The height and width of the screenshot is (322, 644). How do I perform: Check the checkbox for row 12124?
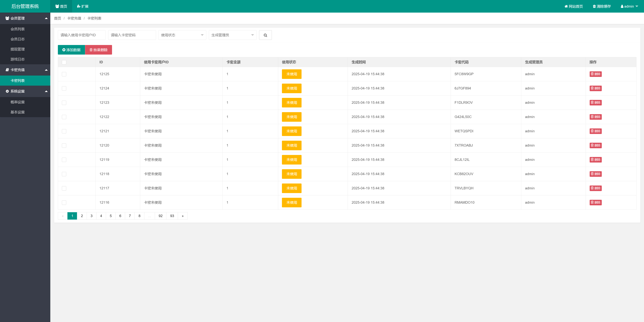tap(64, 89)
